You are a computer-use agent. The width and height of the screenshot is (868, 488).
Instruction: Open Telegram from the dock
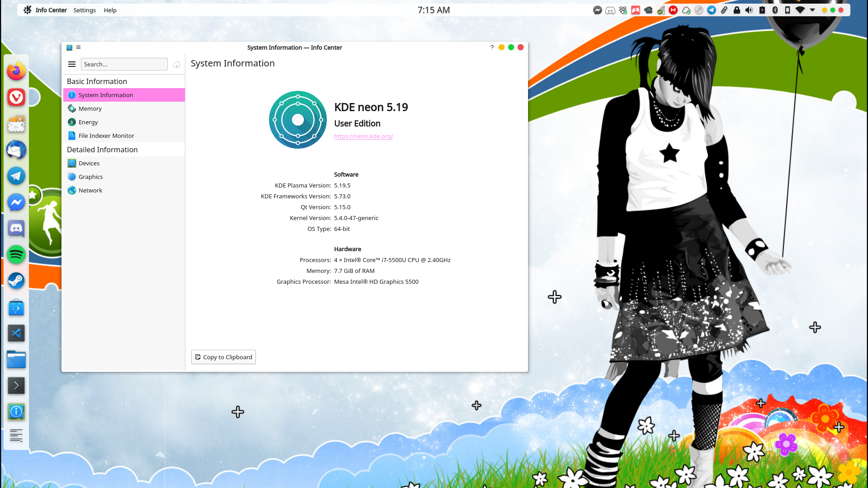[16, 176]
